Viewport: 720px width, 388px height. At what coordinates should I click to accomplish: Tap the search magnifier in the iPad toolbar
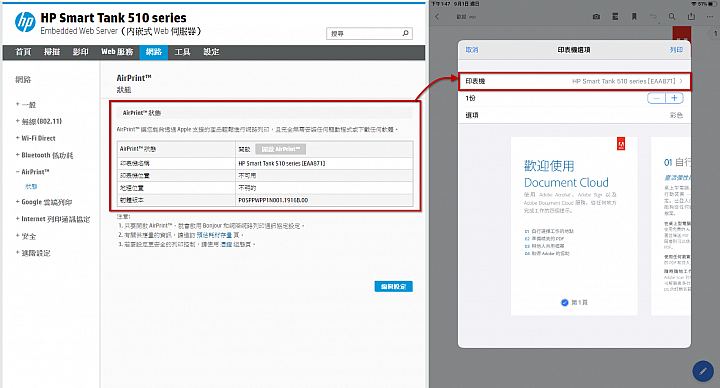[672, 17]
